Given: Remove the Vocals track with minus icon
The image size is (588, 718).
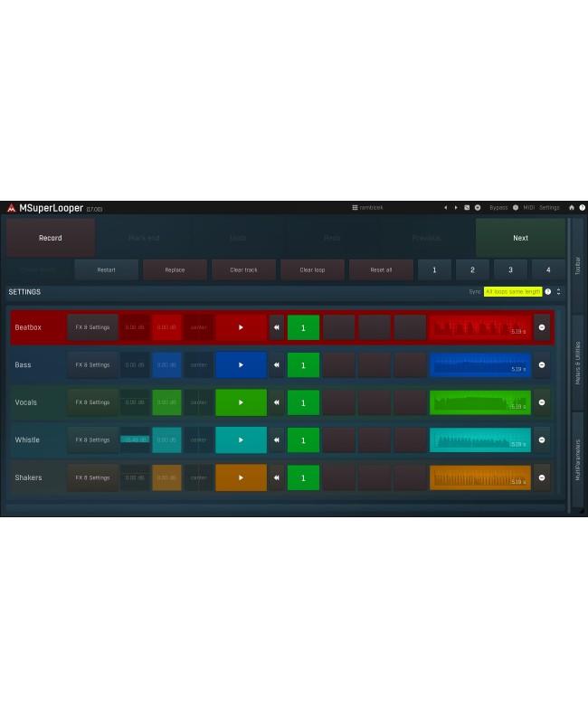Looking at the screenshot, I should point(542,402).
